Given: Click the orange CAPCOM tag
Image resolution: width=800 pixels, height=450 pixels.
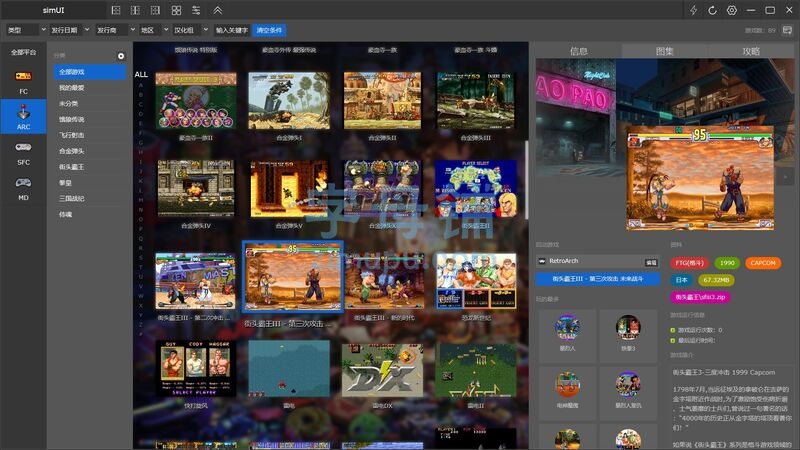Looking at the screenshot, I should pos(763,263).
